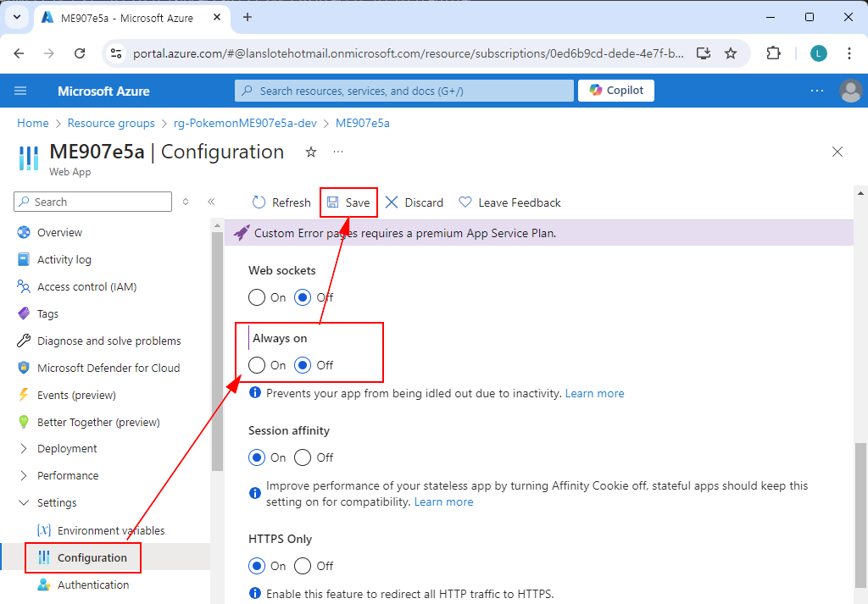Image resolution: width=868 pixels, height=604 pixels.
Task: Bookmark this tab with star icon
Action: click(731, 53)
